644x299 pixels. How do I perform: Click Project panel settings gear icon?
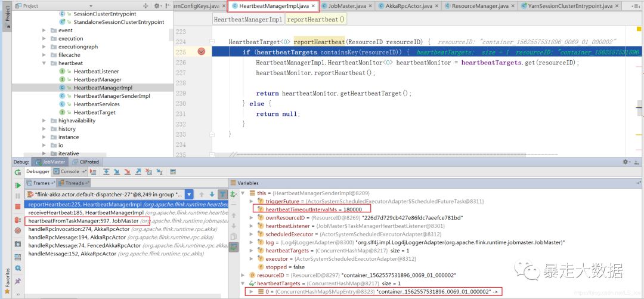tap(156, 6)
